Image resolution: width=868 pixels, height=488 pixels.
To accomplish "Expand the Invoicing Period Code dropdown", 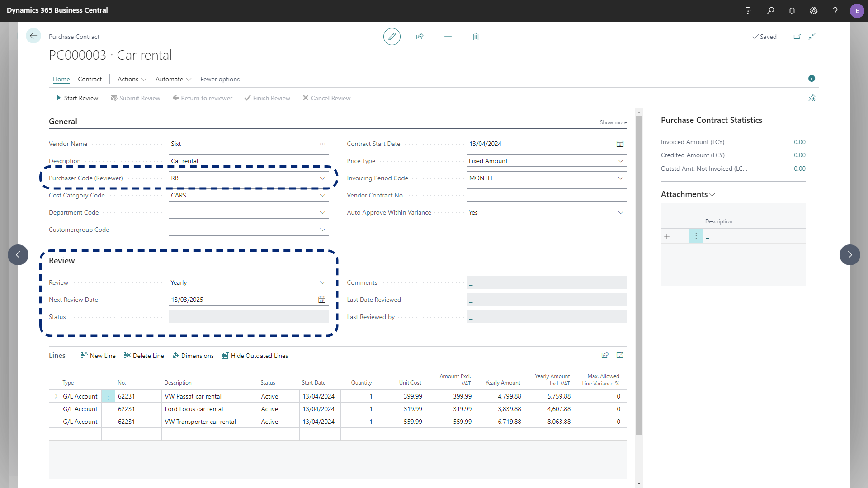I will [621, 178].
